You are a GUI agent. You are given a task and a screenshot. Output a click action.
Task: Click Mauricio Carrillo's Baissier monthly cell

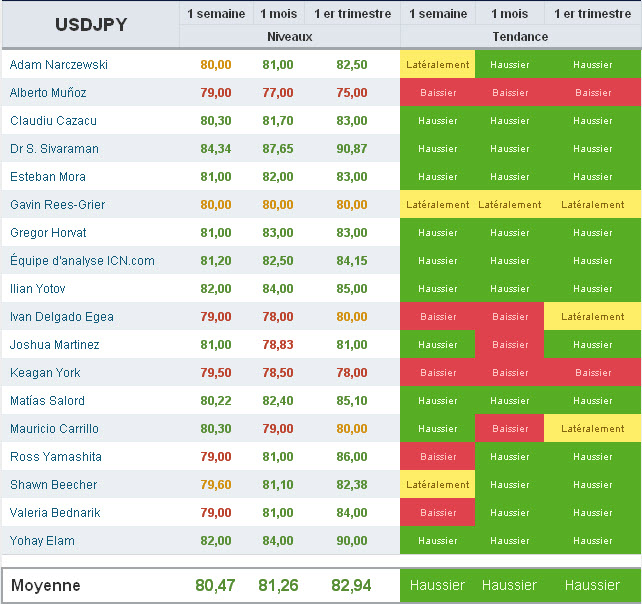[510, 428]
